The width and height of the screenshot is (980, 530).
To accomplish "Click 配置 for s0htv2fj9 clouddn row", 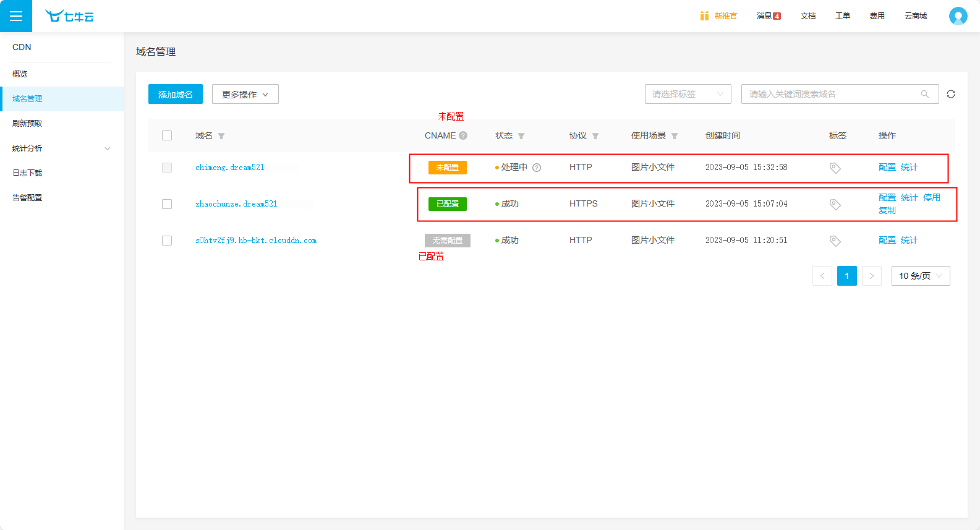I will [887, 241].
